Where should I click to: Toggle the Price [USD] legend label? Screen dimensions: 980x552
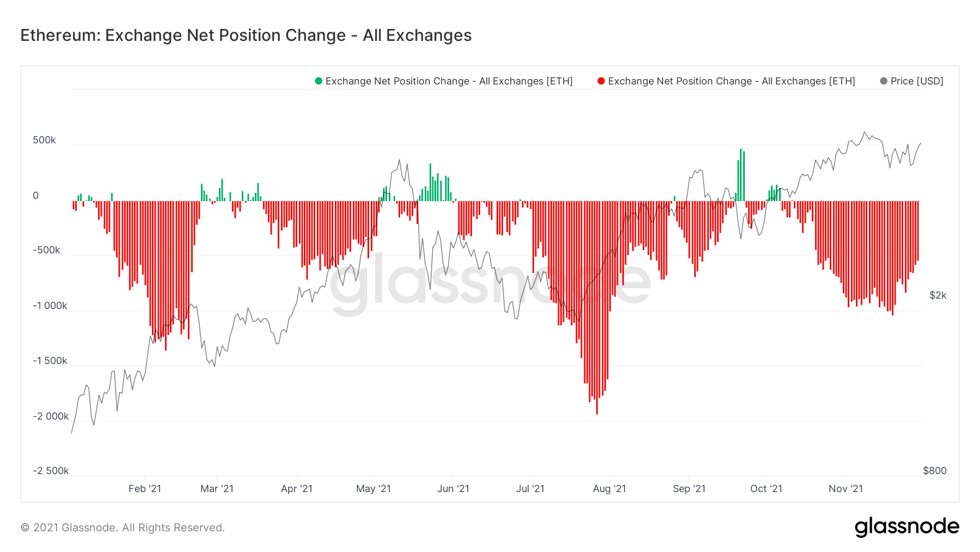pyautogui.click(x=917, y=81)
